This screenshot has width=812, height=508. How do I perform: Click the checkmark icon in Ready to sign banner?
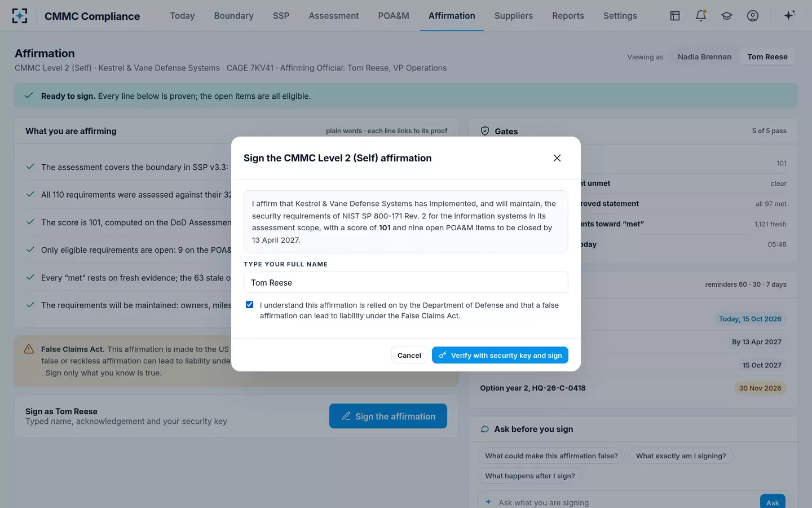29,96
